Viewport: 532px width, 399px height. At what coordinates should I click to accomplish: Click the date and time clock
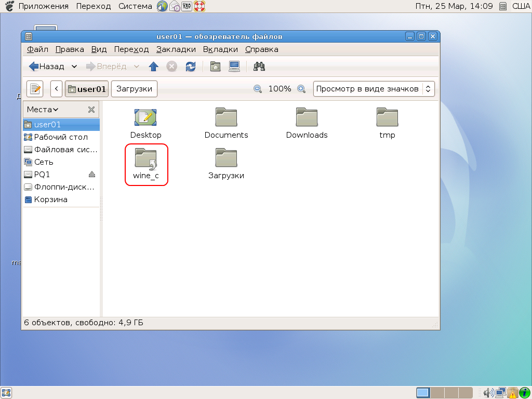coord(454,6)
